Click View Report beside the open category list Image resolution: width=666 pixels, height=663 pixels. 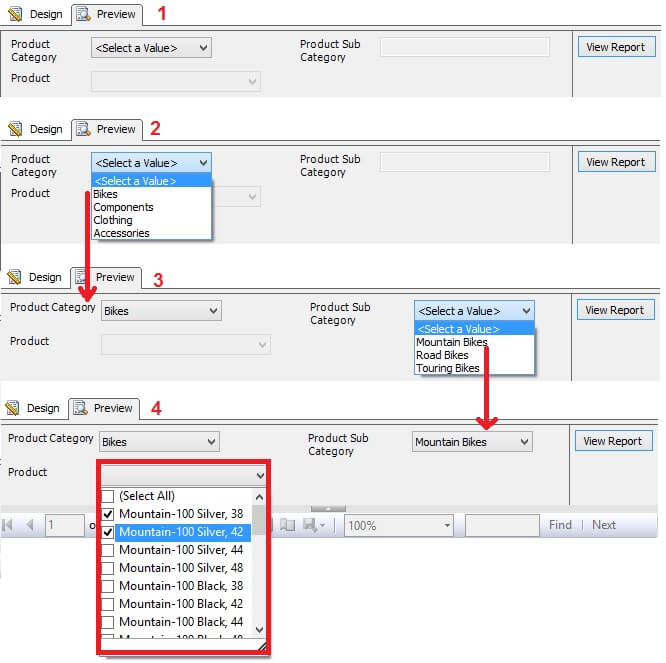(616, 162)
